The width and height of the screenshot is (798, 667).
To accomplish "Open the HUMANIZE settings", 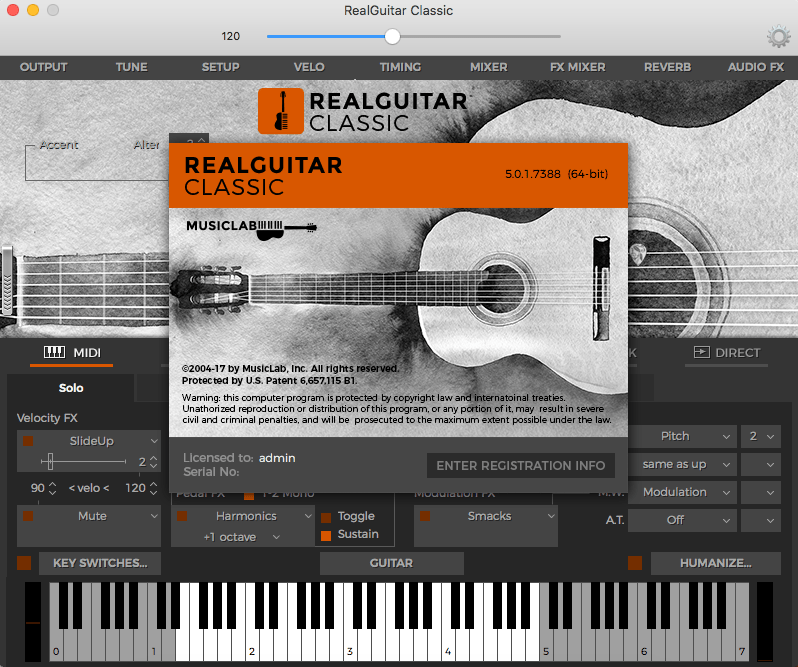I will tap(716, 563).
